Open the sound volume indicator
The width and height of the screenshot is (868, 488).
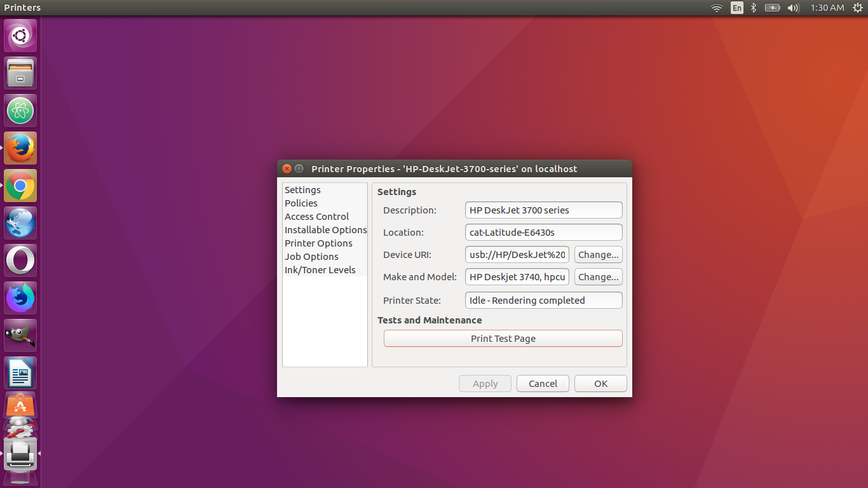793,8
